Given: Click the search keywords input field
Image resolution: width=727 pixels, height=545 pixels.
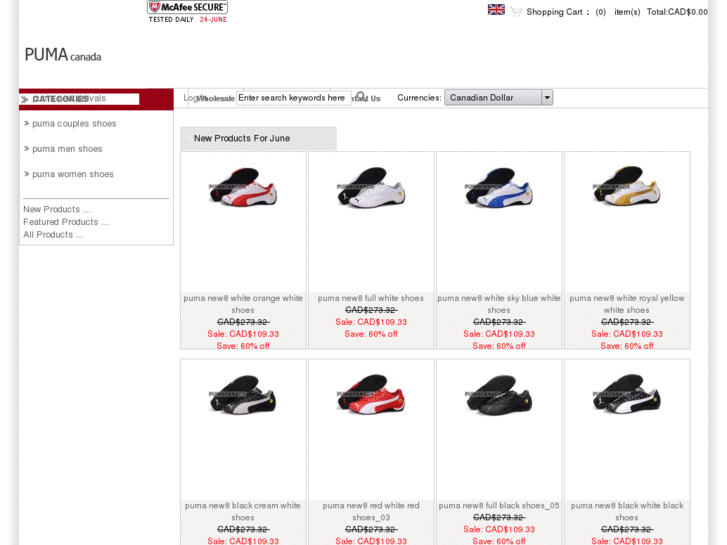Looking at the screenshot, I should coord(293,98).
